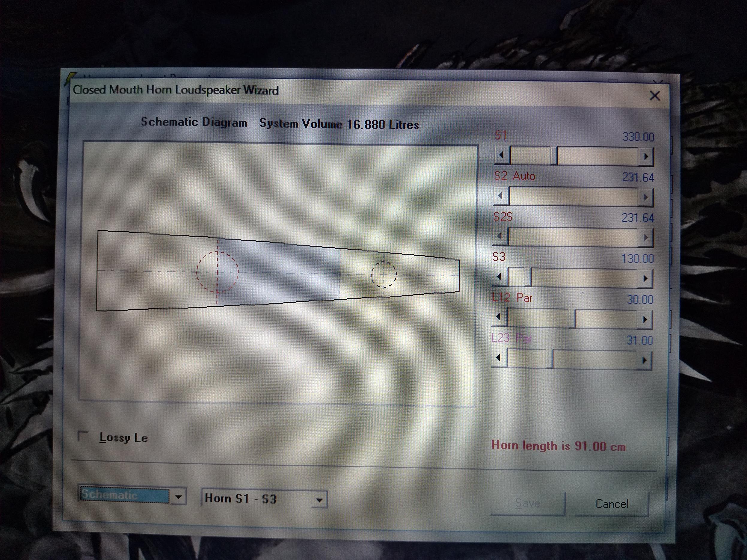This screenshot has height=560, width=747.
Task: Click the S1 slider thumb
Action: pos(554,156)
